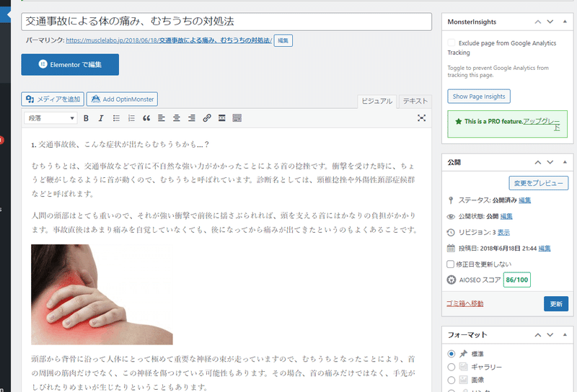Edit the 投稿日 publish date
This screenshot has height=392, width=577.
tap(545, 248)
